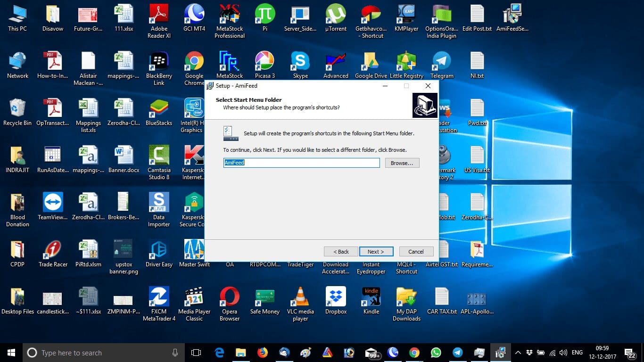
Task: Select the upstox banner.png image
Action: (x=124, y=256)
